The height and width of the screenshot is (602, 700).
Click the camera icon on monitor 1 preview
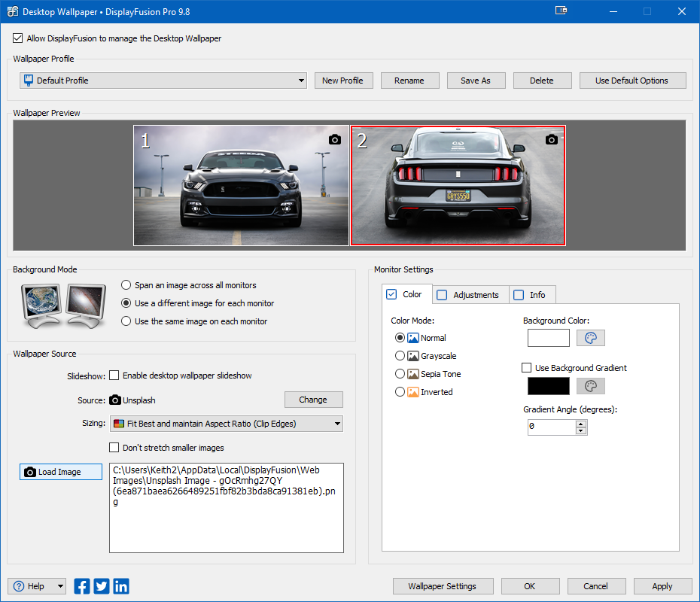[335, 140]
